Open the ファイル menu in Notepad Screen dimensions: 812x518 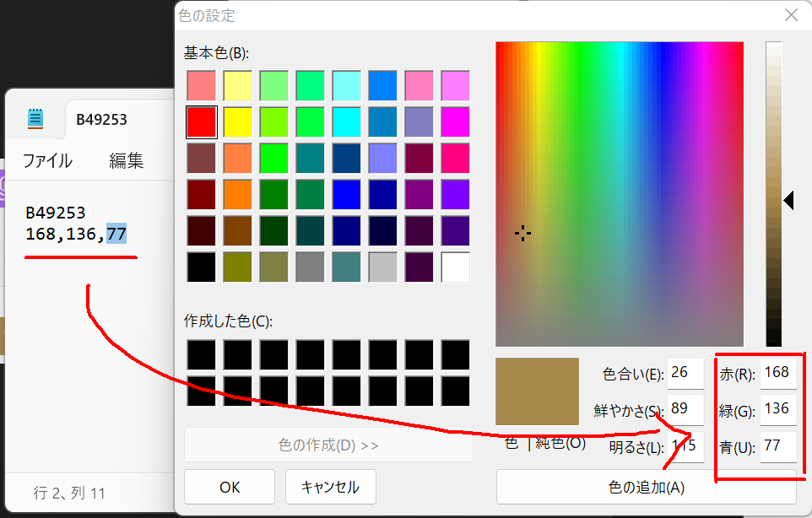click(x=47, y=160)
